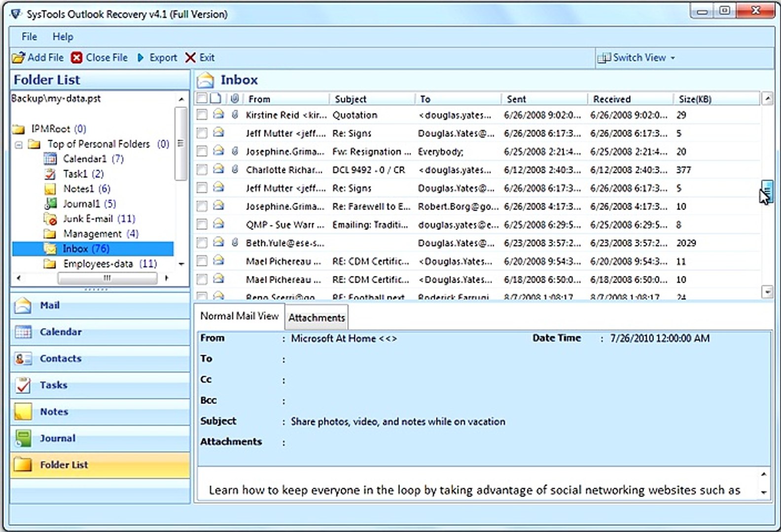Click the Export toolbar label
This screenshot has height=532, width=781.
coord(163,58)
